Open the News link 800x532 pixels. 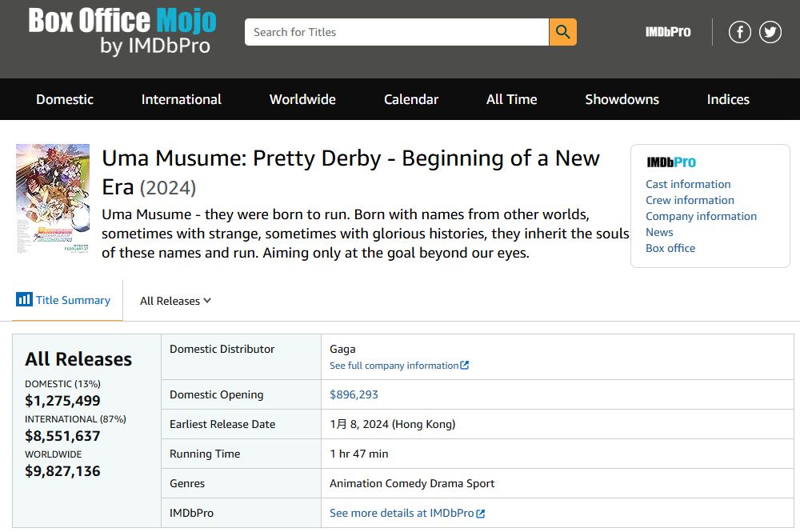click(659, 232)
